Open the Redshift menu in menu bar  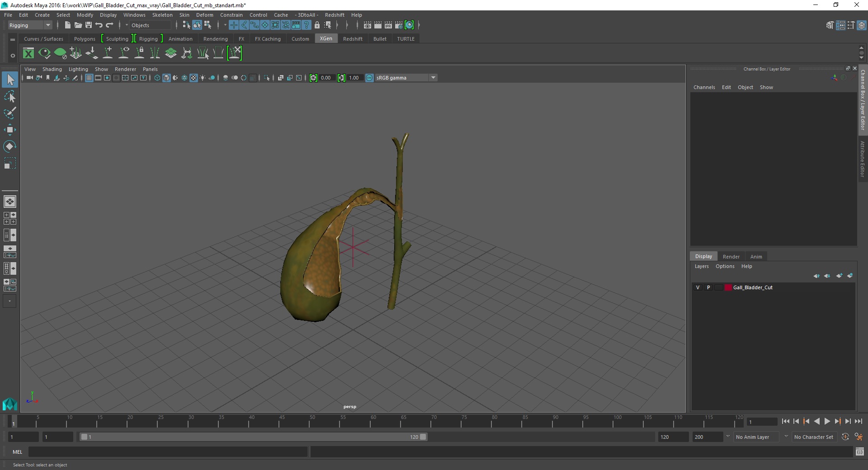click(x=335, y=15)
